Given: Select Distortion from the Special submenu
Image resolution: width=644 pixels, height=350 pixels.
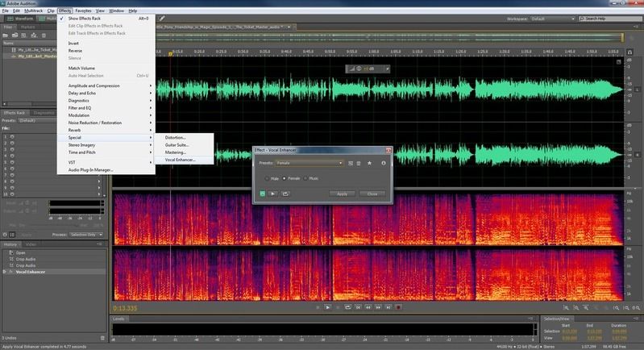Looking at the screenshot, I should pyautogui.click(x=184, y=138).
